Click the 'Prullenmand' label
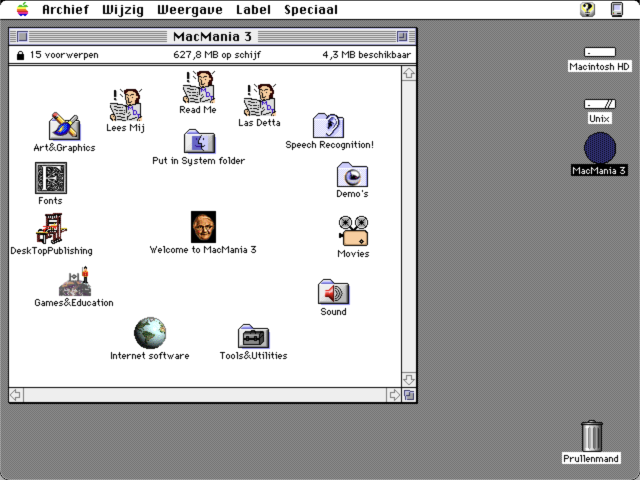Image resolution: width=640 pixels, height=480 pixels. (591, 459)
